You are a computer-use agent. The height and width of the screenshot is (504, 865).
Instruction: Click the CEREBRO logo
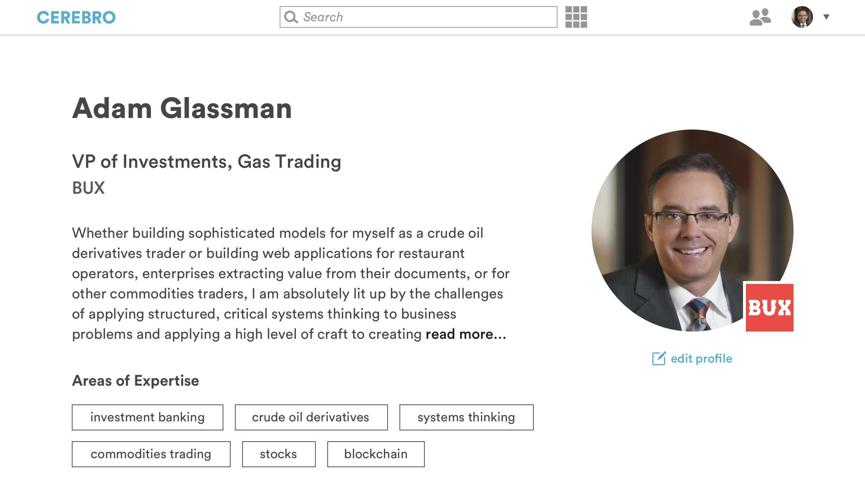[76, 17]
